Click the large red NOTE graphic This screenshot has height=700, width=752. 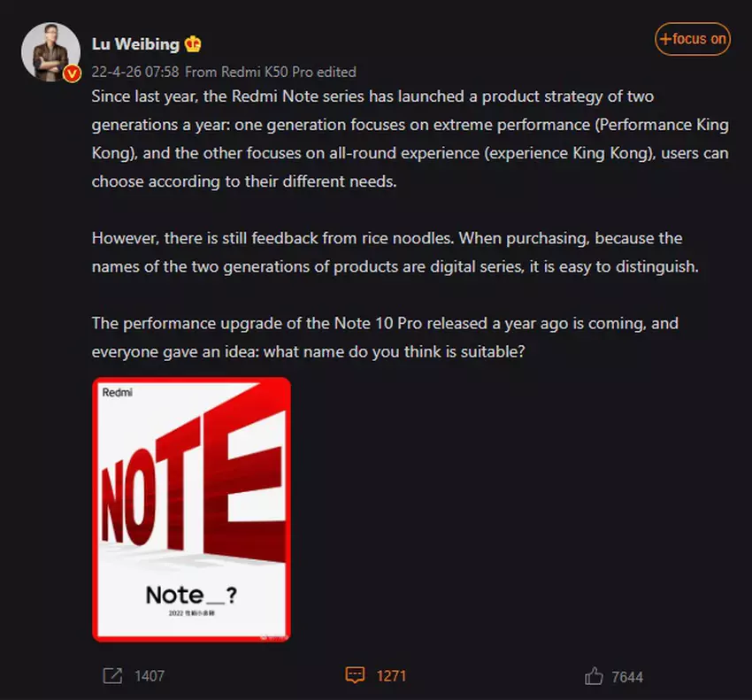click(x=191, y=487)
